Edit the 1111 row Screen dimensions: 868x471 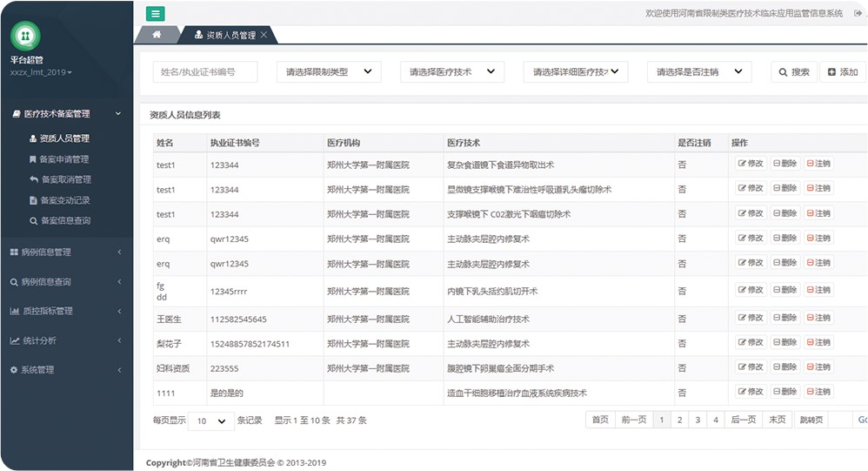coord(751,392)
